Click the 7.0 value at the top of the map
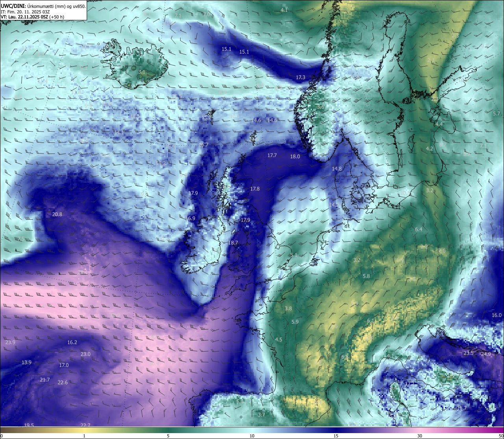504x439 pixels. (x=206, y=14)
